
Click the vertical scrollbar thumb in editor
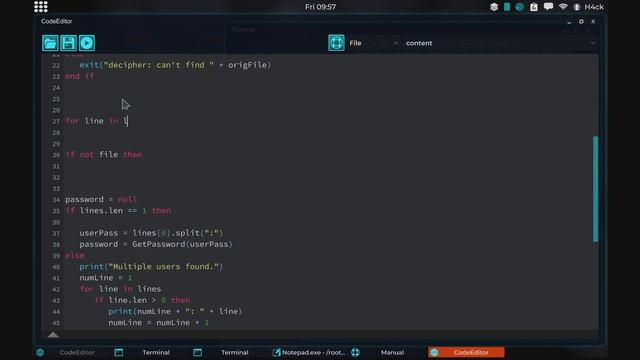point(596,189)
